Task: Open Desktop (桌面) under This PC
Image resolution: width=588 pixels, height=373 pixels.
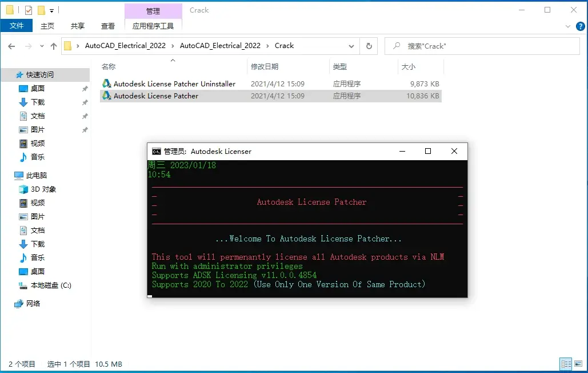Action: 38,271
